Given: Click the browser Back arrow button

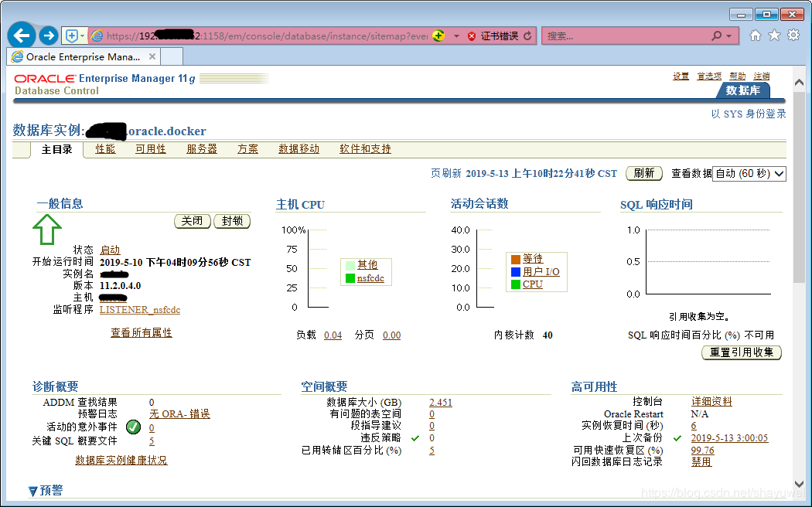Looking at the screenshot, I should pyautogui.click(x=22, y=36).
